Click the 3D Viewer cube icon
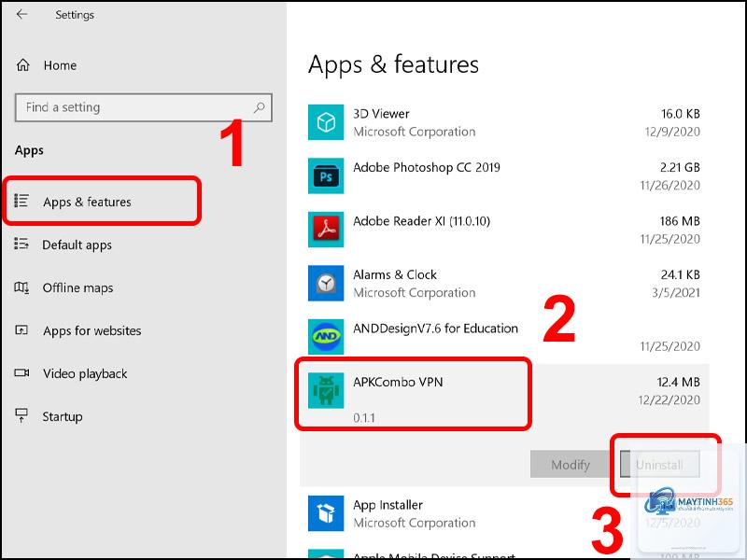The image size is (747, 560). click(x=326, y=122)
